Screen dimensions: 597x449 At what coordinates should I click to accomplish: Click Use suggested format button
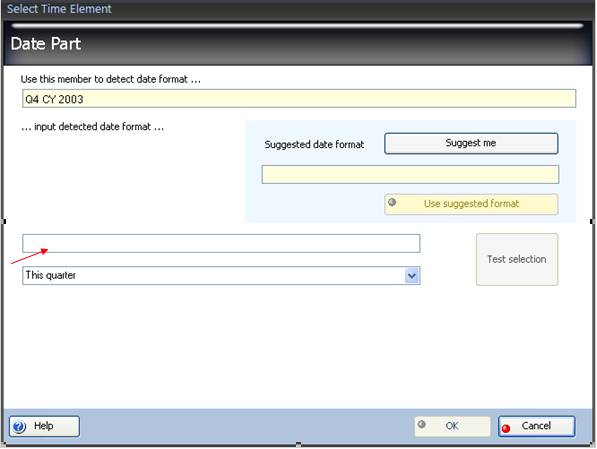click(471, 204)
